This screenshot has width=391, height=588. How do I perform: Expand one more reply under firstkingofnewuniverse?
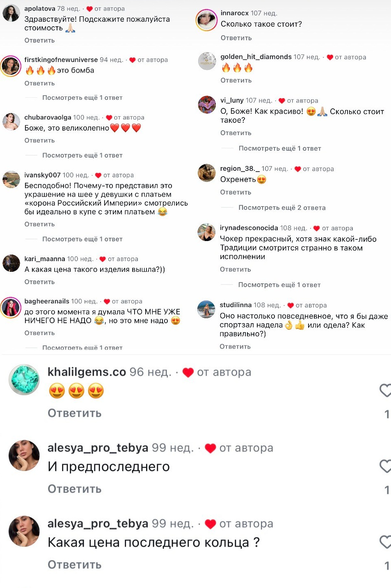click(x=82, y=98)
